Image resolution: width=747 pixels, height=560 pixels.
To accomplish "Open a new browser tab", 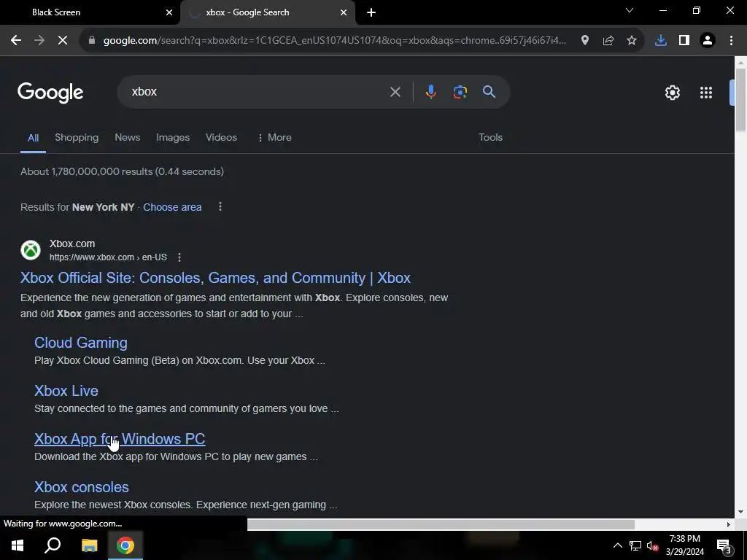I will (371, 12).
